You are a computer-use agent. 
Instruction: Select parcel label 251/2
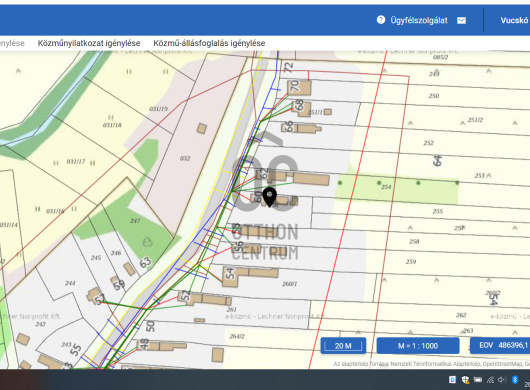(475, 120)
